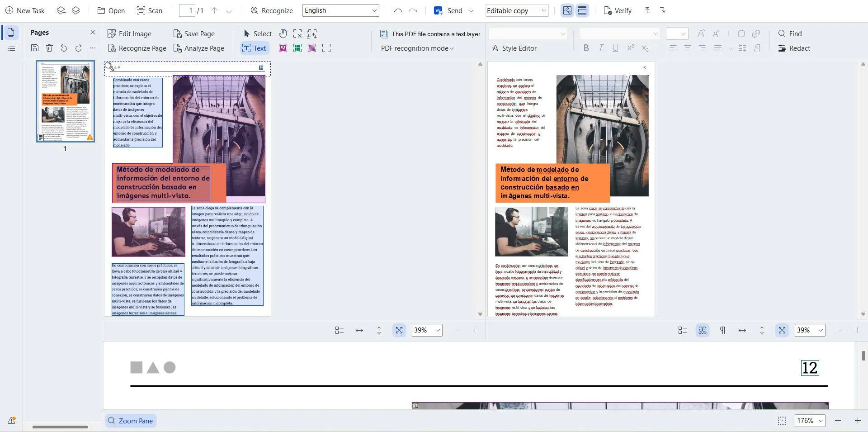868x432 pixels.
Task: Click the page number input field
Action: pos(187,10)
